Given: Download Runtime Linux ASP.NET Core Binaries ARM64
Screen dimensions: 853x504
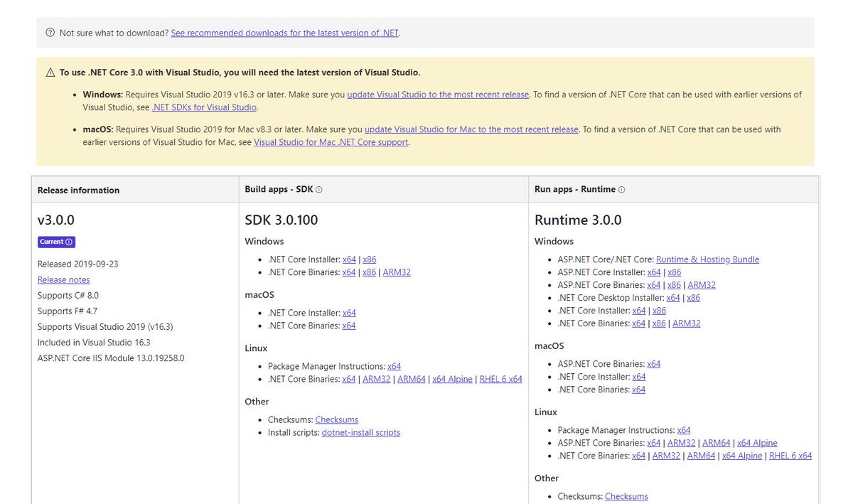Looking at the screenshot, I should (717, 443).
